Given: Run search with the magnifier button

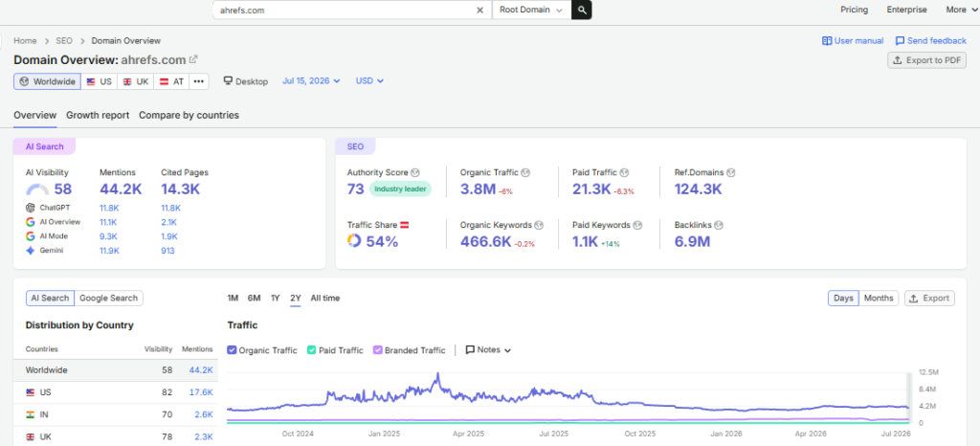Looking at the screenshot, I should [x=581, y=10].
